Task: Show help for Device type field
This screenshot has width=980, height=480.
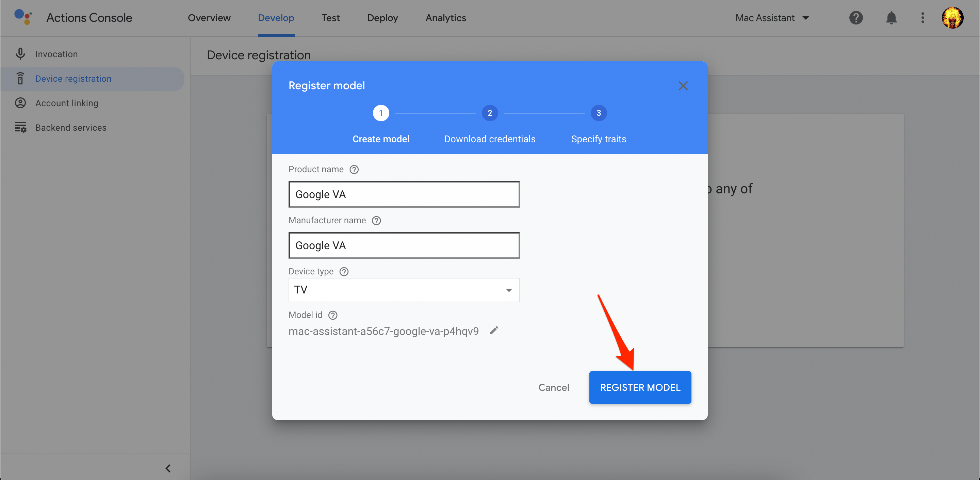Action: click(x=344, y=271)
